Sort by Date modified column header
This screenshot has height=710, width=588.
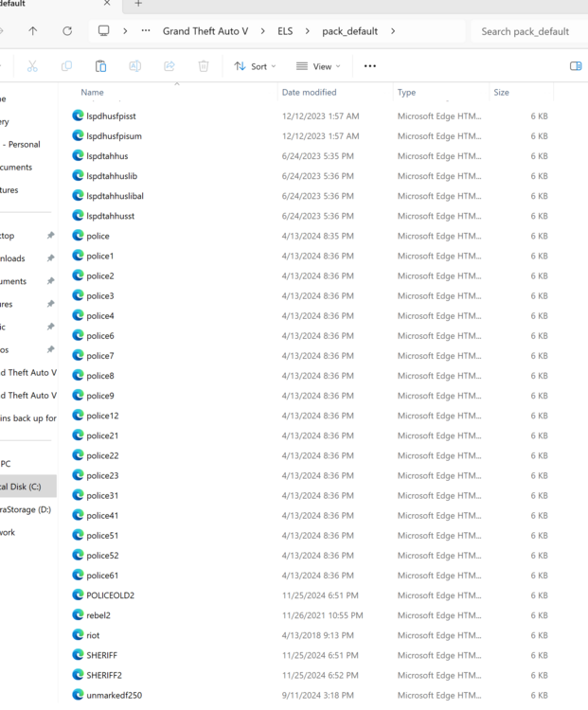309,93
